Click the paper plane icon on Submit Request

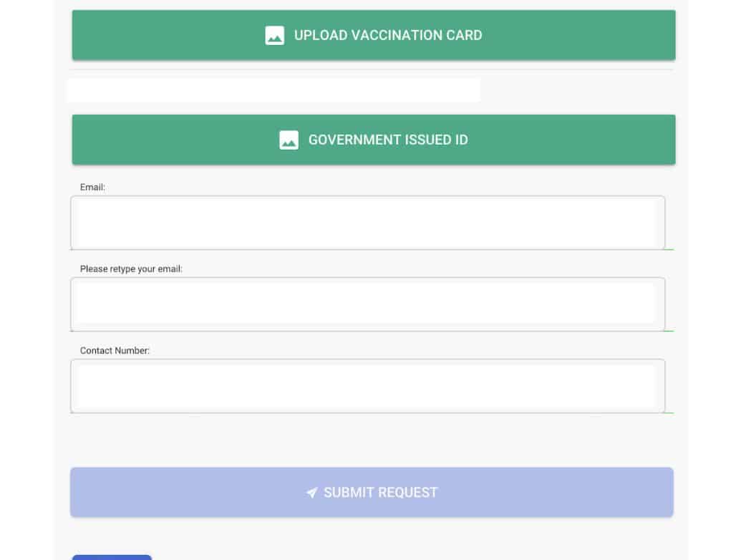[x=312, y=493]
